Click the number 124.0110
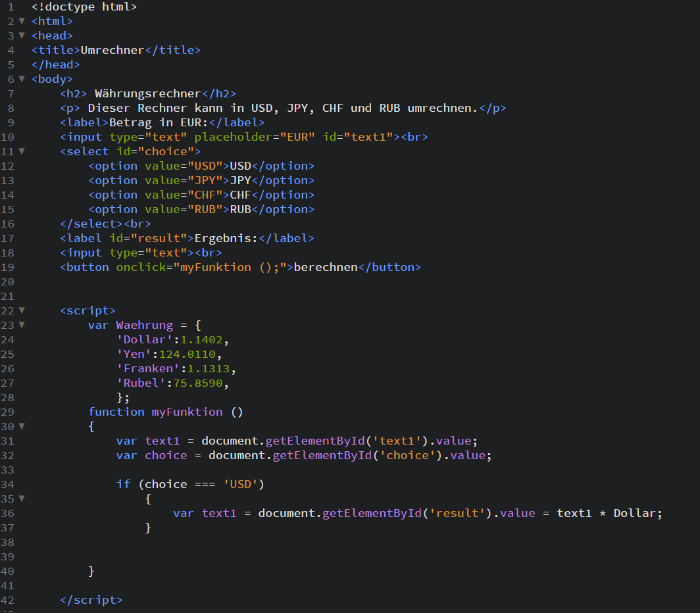Screen dimensions: 700x613 point(187,354)
